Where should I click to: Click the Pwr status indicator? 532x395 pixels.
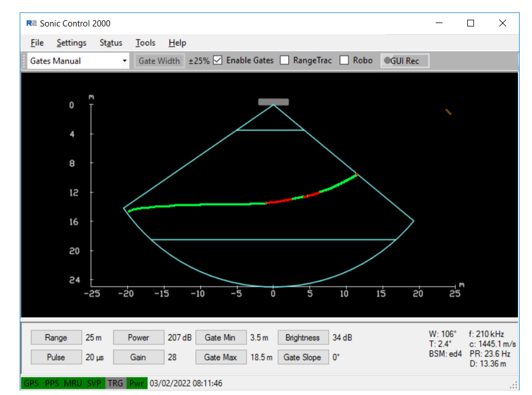point(137,384)
